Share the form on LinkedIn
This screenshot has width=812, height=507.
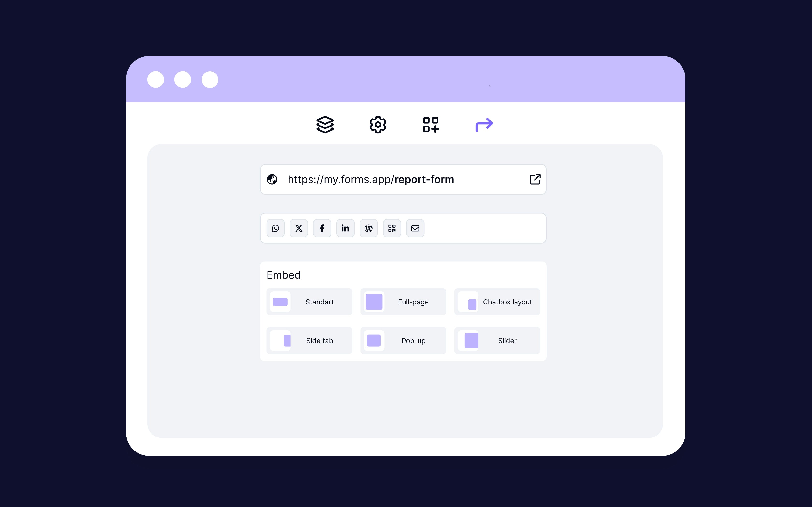[x=345, y=228]
